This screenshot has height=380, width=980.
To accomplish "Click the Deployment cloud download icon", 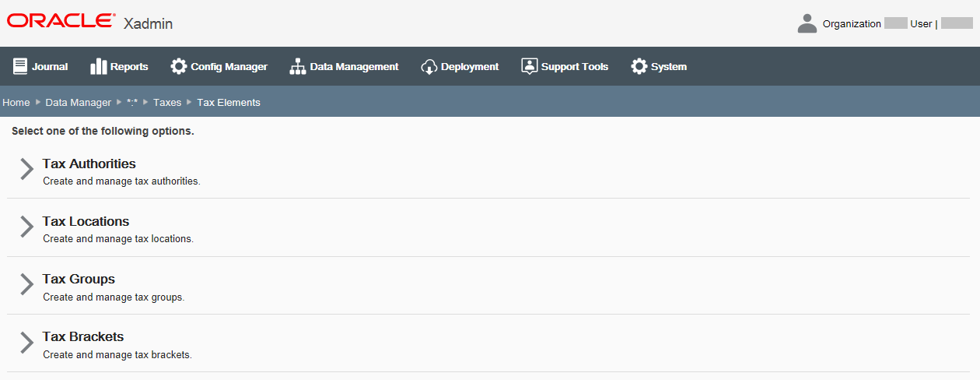I will pos(429,67).
